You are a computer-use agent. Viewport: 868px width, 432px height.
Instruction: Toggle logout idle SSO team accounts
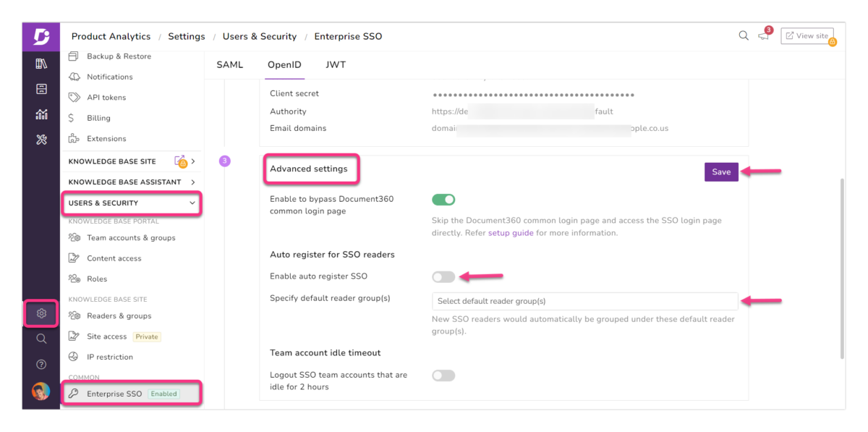click(x=443, y=376)
